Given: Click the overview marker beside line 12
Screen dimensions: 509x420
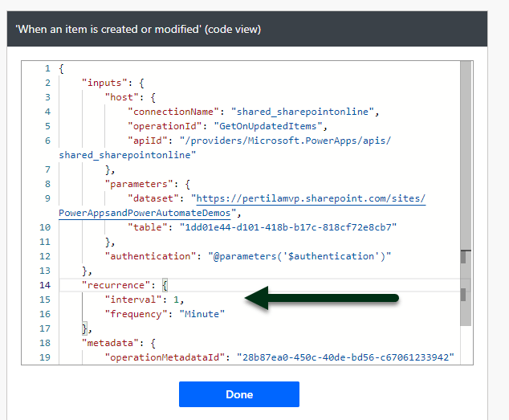Looking at the screenshot, I should coord(464,256).
